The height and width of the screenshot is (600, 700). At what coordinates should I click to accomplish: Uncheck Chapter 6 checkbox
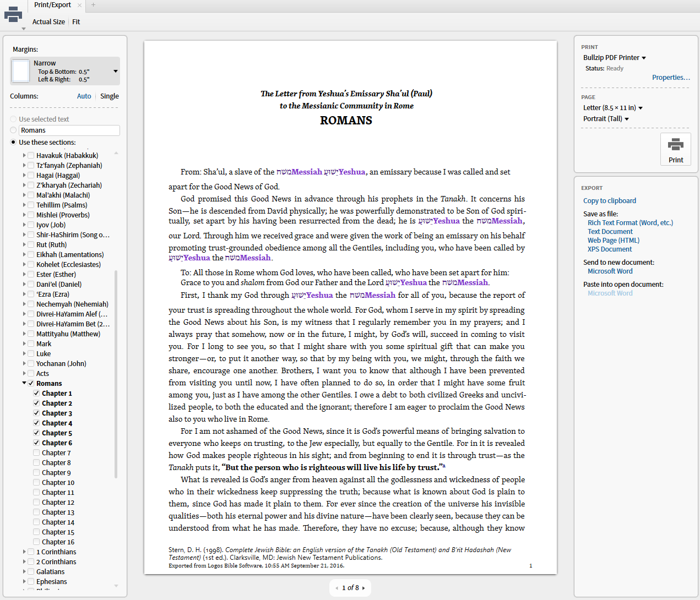pos(36,443)
